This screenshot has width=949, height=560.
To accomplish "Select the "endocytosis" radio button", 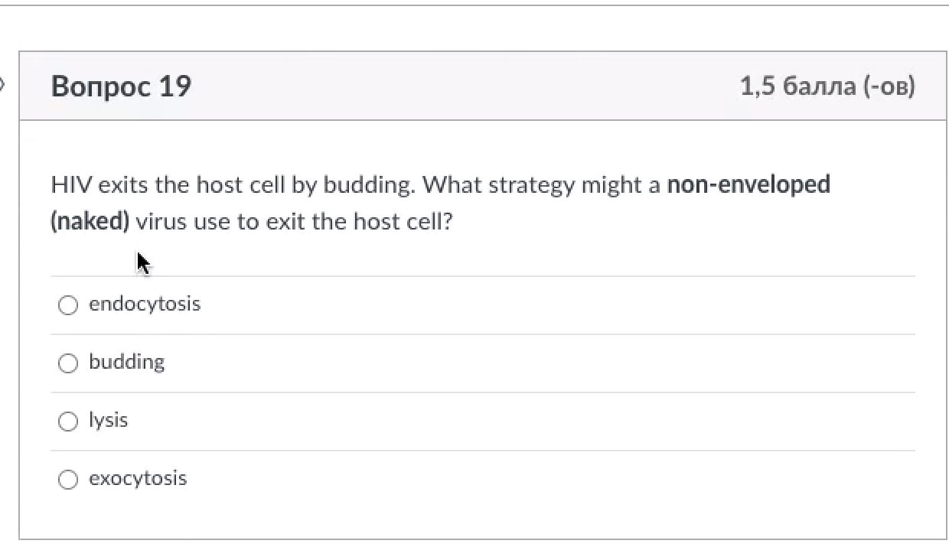I will pos(68,304).
